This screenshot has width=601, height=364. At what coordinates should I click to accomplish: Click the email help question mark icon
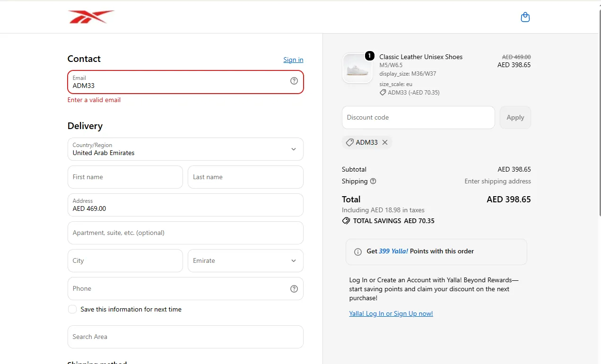(294, 81)
